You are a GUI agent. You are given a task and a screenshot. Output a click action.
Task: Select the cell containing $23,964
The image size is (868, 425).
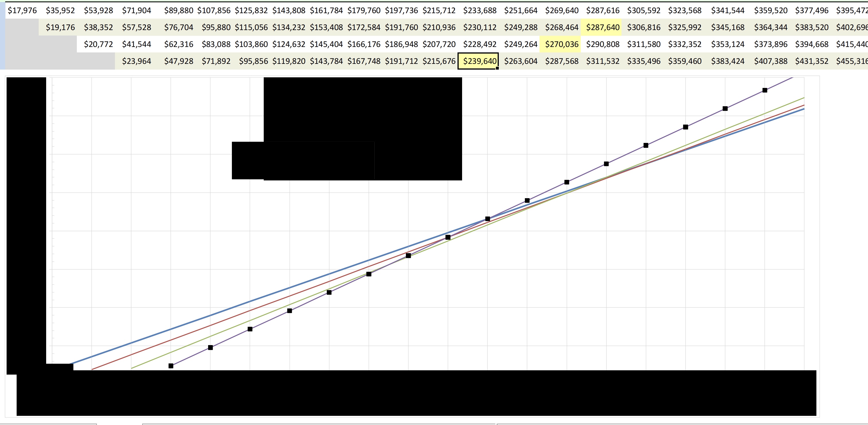point(136,61)
